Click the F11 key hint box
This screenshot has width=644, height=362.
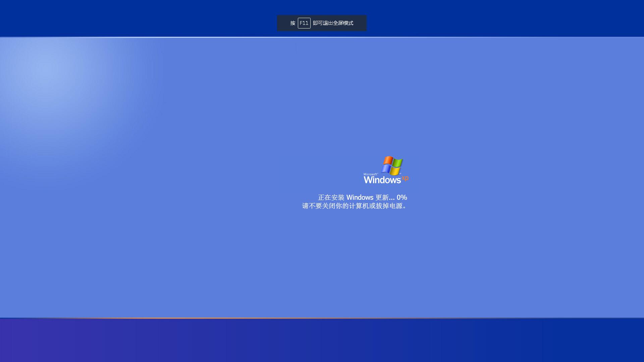click(304, 23)
